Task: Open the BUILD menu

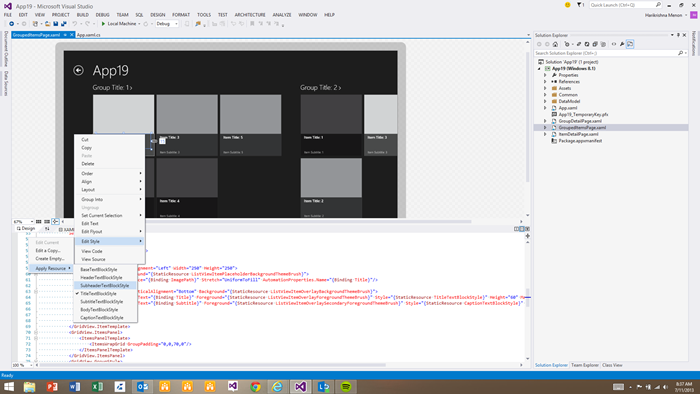Action: pyautogui.click(x=83, y=15)
